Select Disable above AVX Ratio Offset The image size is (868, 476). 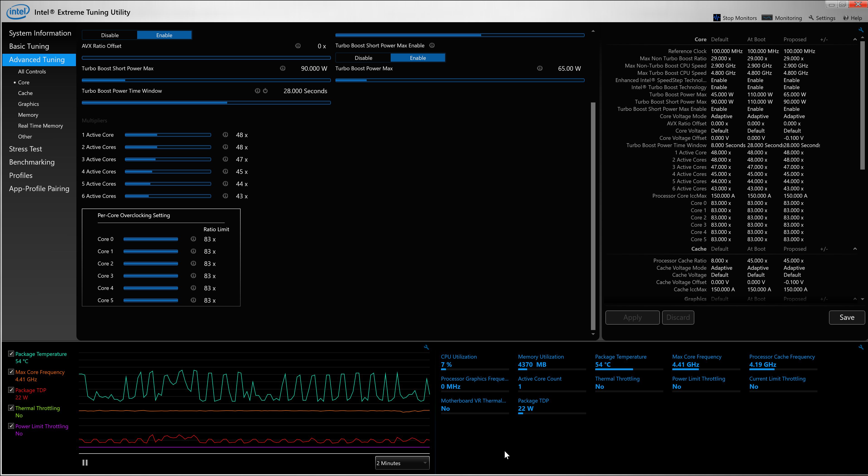(x=110, y=35)
